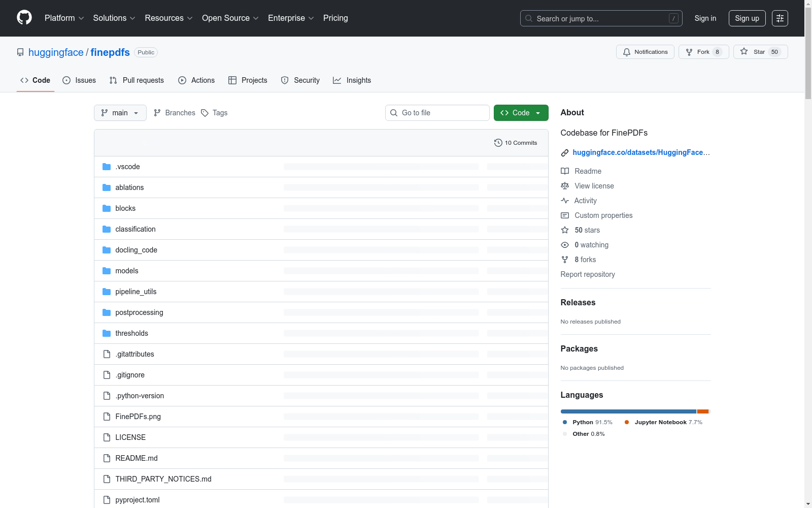Star the repository using the star icon
Image resolution: width=812 pixels, height=508 pixels.
[x=744, y=51]
